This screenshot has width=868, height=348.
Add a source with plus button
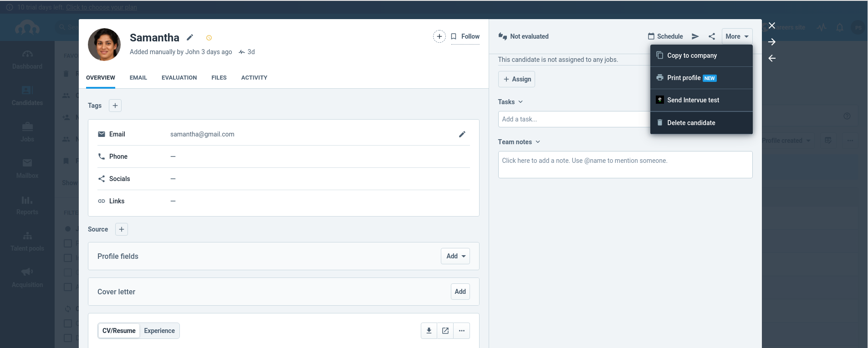click(x=122, y=229)
